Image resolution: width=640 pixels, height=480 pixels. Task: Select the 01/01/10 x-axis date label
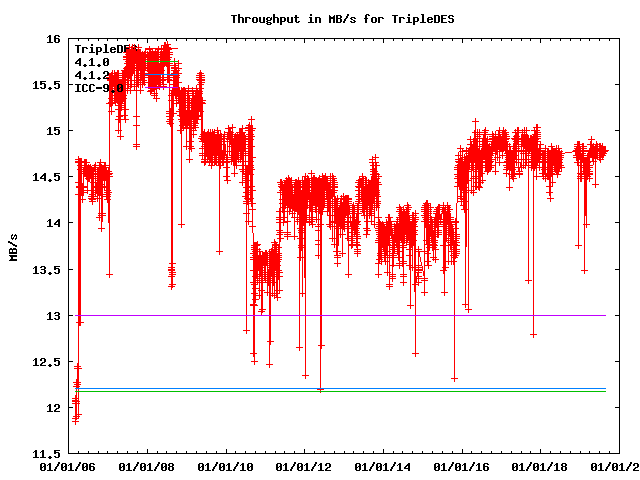(226, 467)
